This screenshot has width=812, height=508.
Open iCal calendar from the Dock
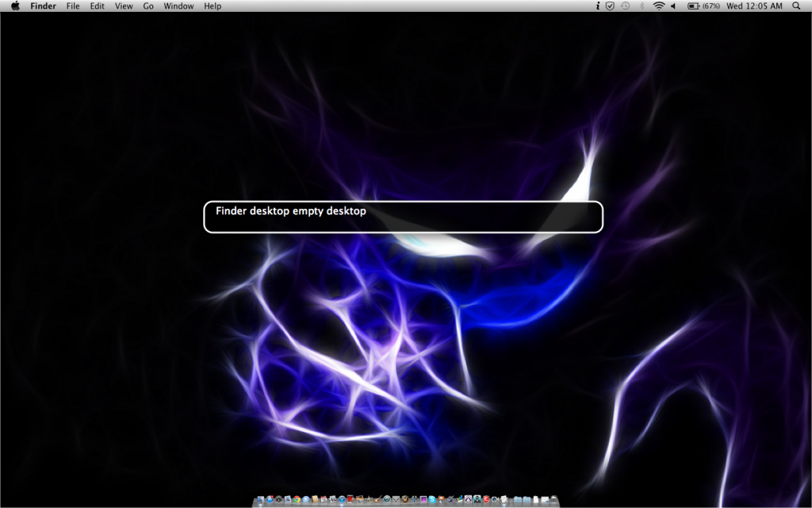pos(324,500)
